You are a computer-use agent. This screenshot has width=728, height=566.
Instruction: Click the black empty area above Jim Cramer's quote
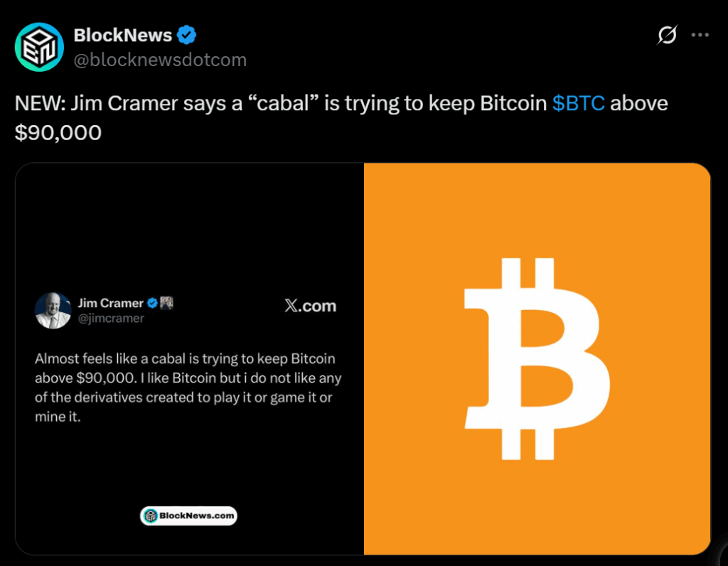tap(189, 228)
